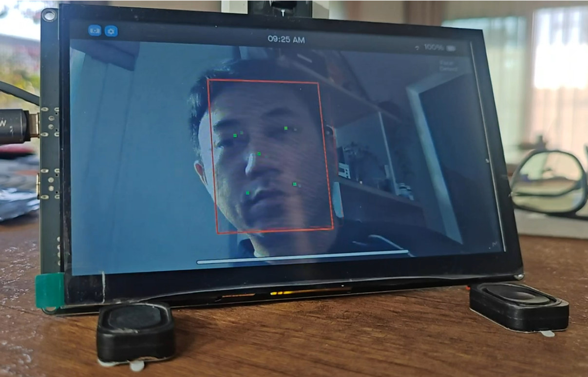Open settings via the blue gear icon
588x377 pixels.
point(111,31)
